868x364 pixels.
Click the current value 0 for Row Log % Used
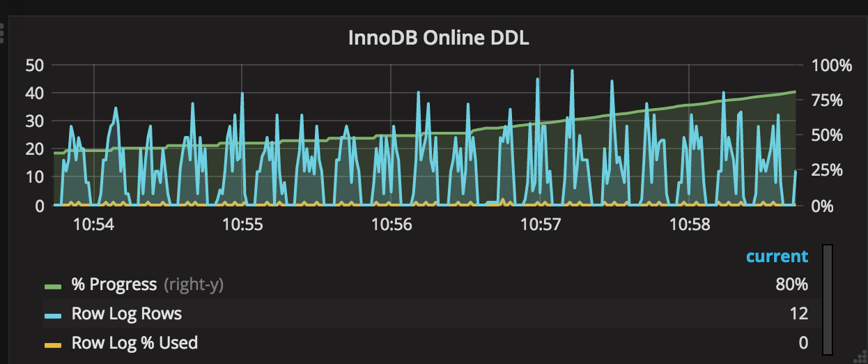(x=803, y=343)
